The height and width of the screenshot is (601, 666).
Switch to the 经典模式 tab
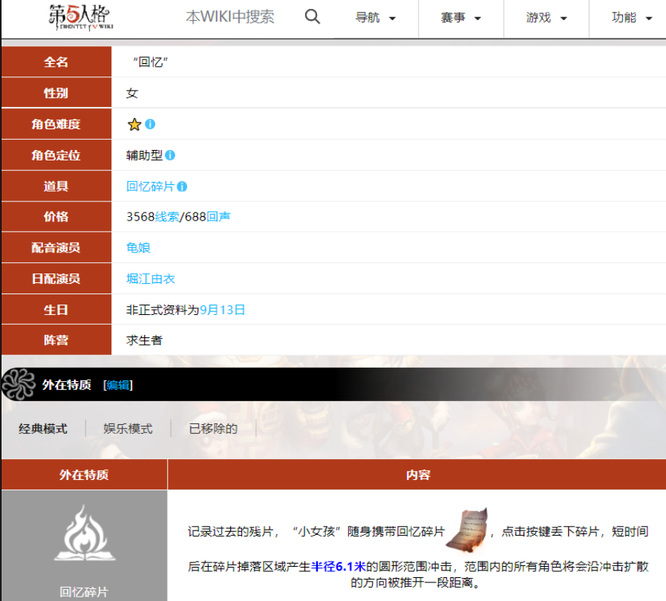43,428
